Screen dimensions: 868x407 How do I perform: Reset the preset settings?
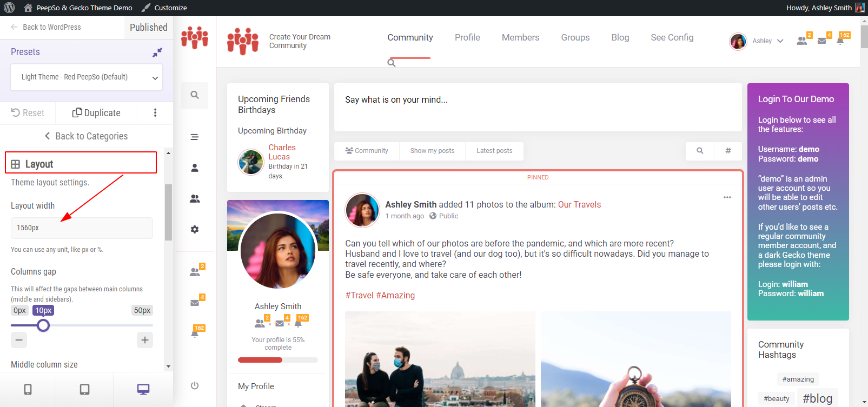28,113
